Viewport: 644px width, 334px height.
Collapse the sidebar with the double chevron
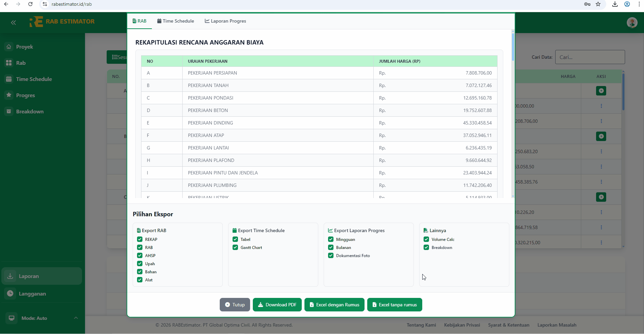tap(14, 23)
